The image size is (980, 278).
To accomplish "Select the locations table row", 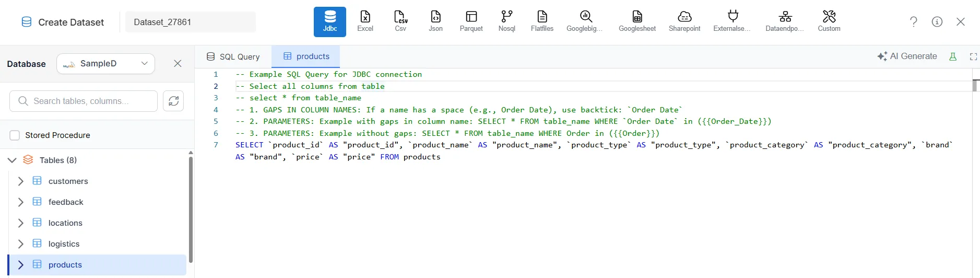I will tap(97, 223).
